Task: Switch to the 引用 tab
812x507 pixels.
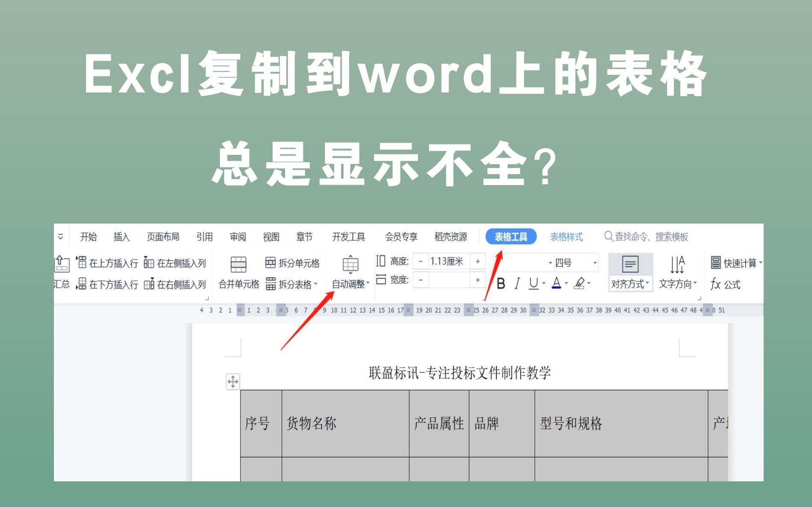Action: click(204, 236)
